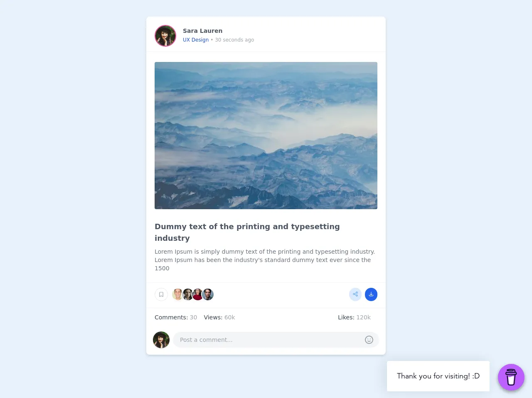
Task: Click the purple coffee cup floating button
Action: (511, 377)
